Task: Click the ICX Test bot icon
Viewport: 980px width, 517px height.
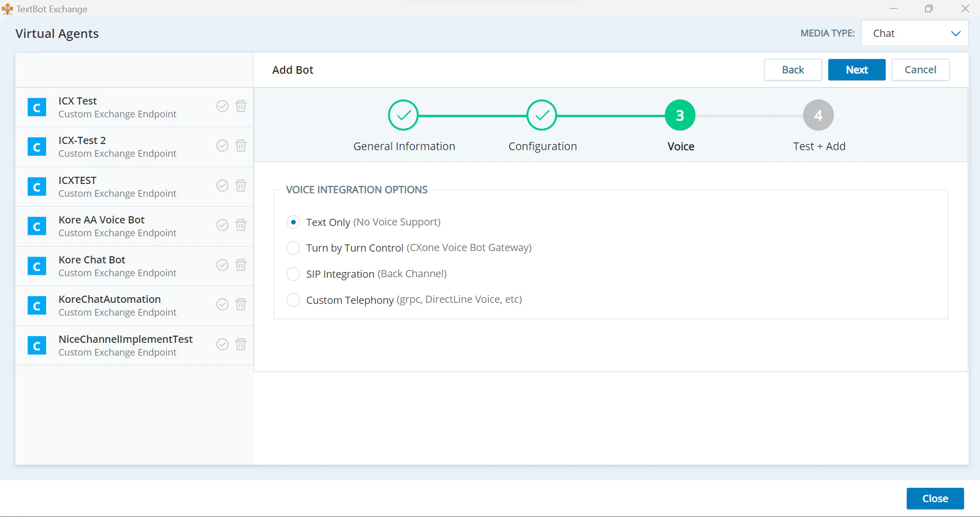Action: (36, 107)
